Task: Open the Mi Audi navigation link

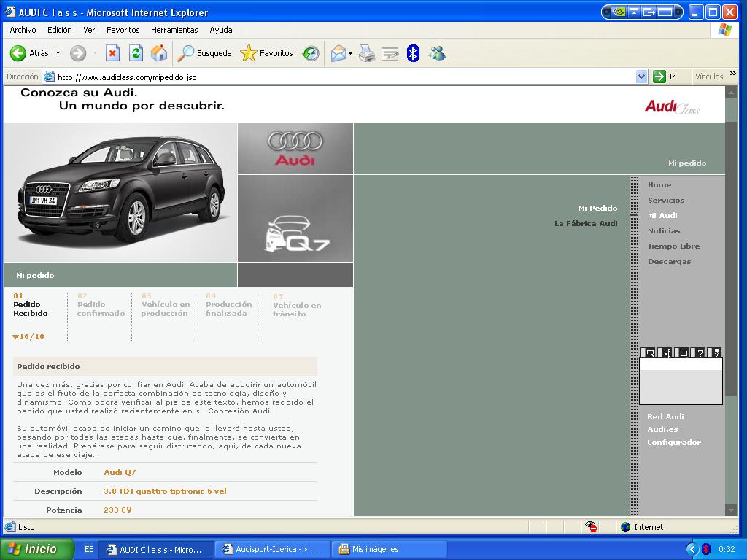Action: 662,215
